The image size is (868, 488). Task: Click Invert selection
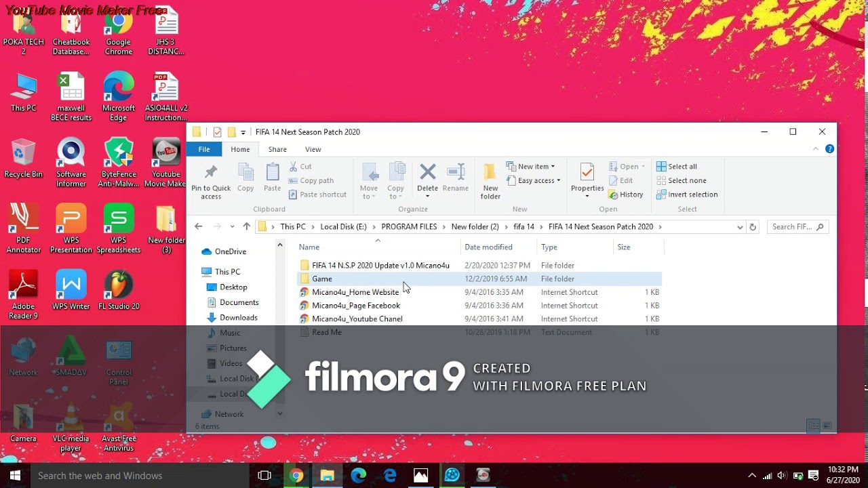[x=687, y=195]
